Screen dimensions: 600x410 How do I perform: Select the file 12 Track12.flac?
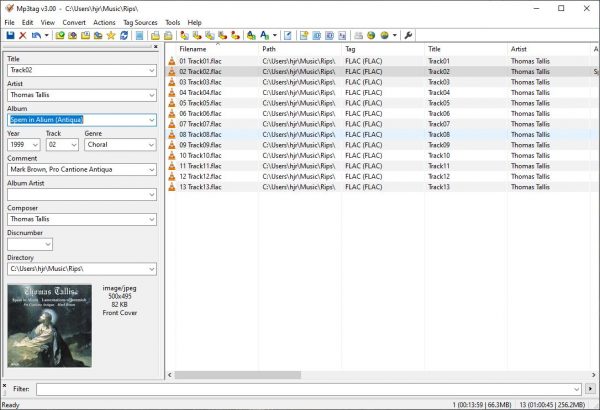point(201,176)
